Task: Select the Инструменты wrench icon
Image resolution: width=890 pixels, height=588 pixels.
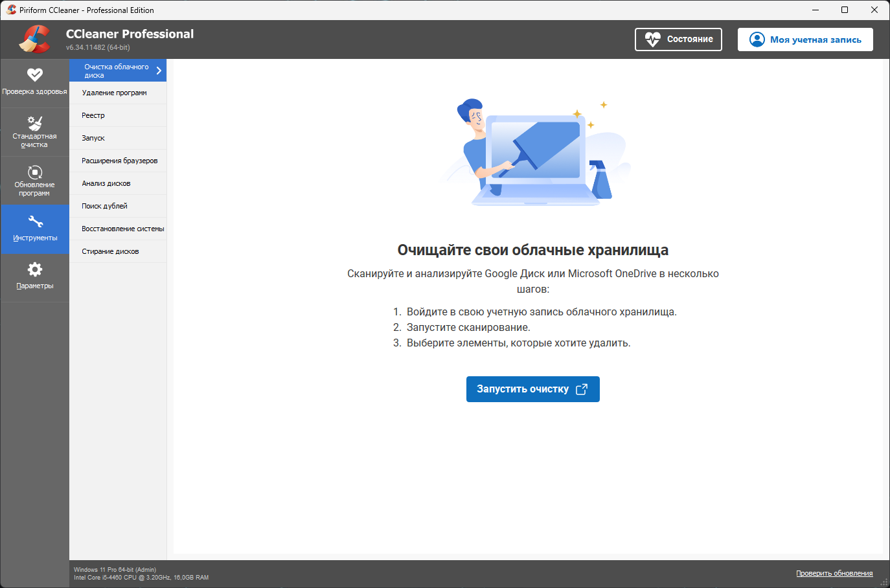Action: [x=35, y=220]
